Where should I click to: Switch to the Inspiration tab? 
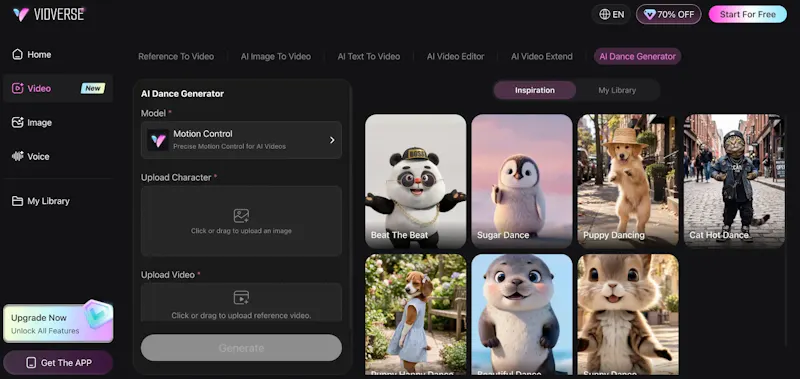(535, 90)
